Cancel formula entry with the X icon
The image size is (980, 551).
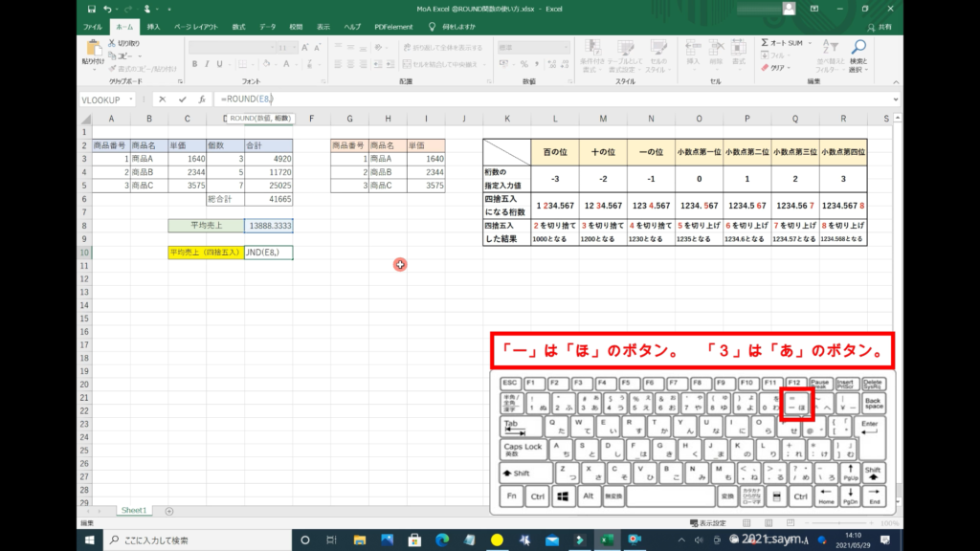pyautogui.click(x=162, y=99)
